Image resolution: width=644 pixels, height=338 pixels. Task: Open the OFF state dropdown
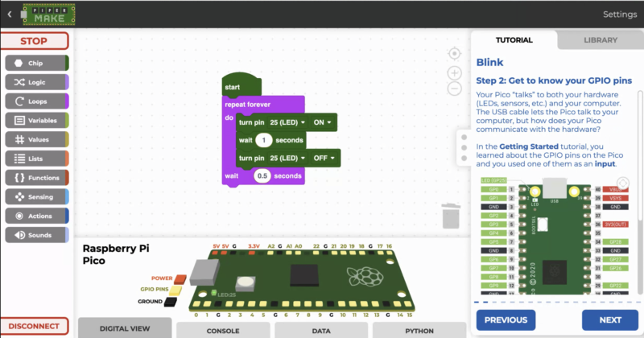click(x=324, y=158)
